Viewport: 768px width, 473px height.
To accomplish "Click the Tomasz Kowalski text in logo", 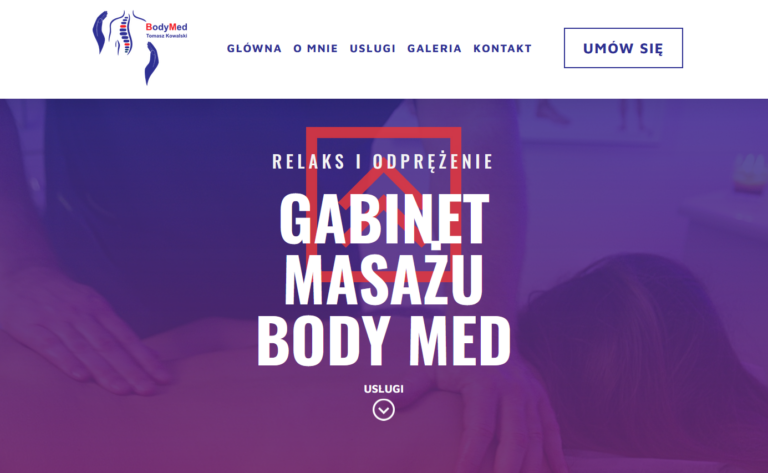I will pyautogui.click(x=167, y=36).
